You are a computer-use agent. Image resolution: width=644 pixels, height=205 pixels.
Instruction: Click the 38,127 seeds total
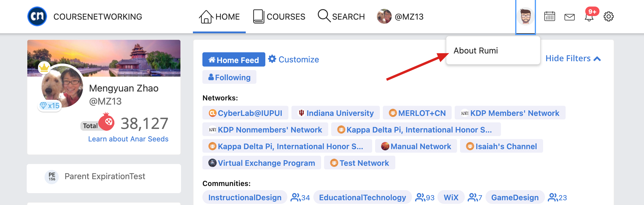click(x=145, y=123)
